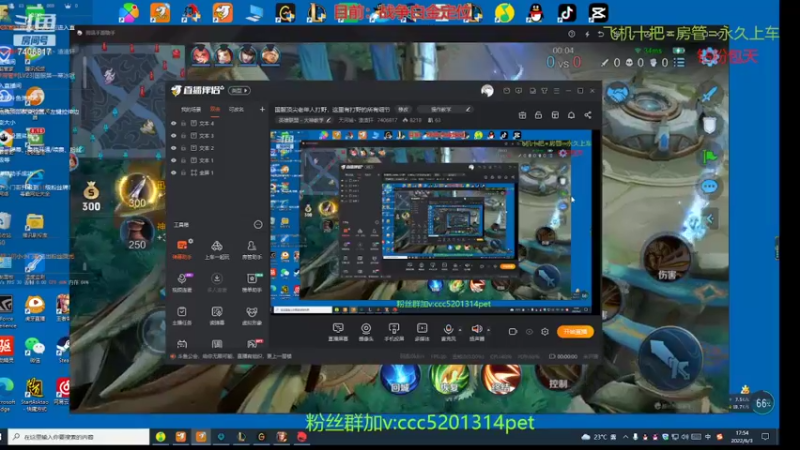Add a multimedia source

pyautogui.click(x=422, y=332)
